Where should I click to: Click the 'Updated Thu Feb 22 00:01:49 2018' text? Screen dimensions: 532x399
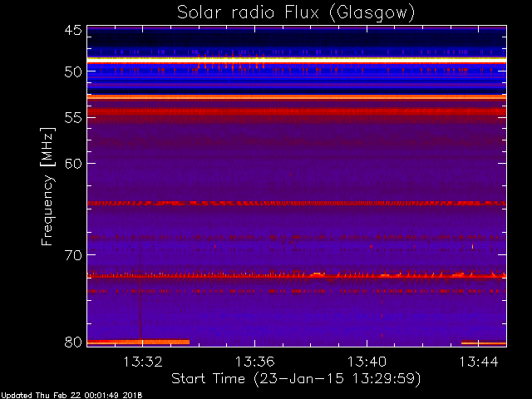71,396
